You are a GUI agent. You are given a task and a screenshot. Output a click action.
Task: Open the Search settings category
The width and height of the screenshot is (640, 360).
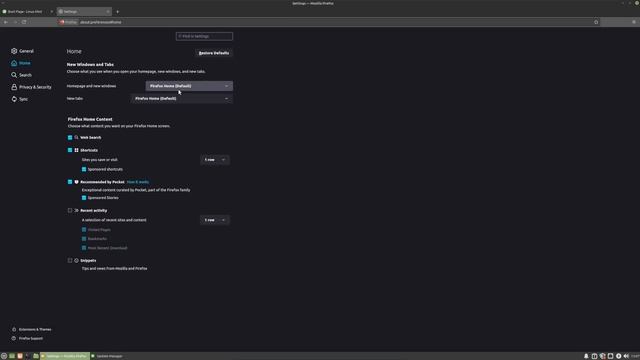coord(22,75)
